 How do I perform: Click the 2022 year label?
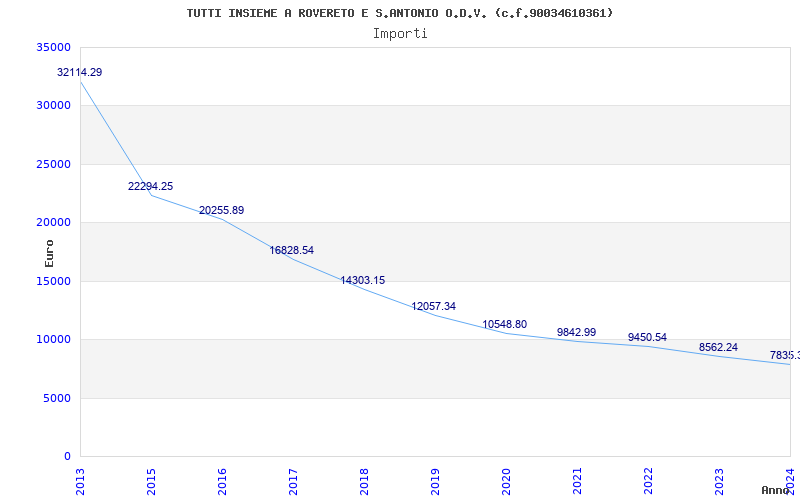tap(648, 481)
